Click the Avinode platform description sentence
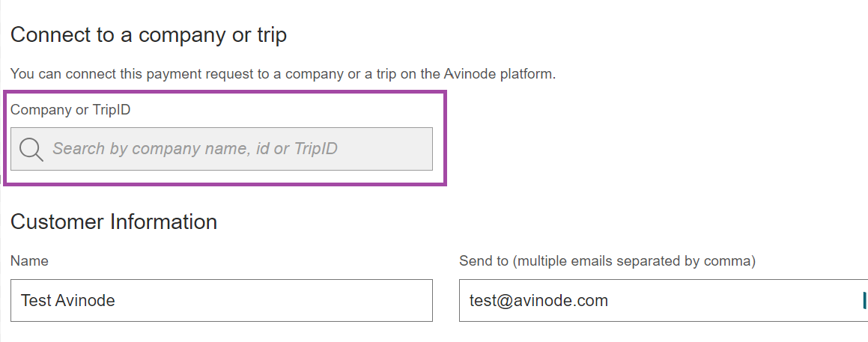The image size is (868, 342). click(x=283, y=73)
